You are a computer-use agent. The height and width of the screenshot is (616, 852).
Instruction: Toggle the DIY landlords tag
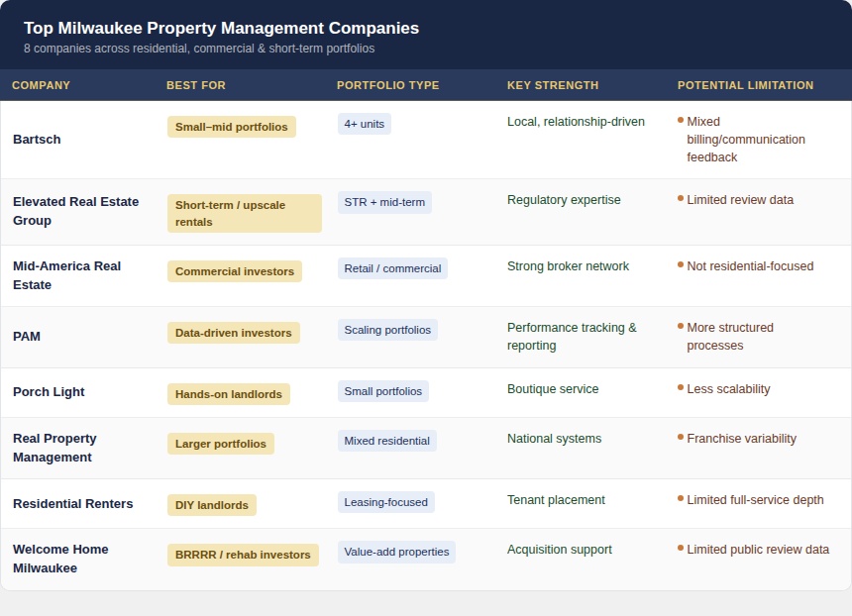(211, 505)
